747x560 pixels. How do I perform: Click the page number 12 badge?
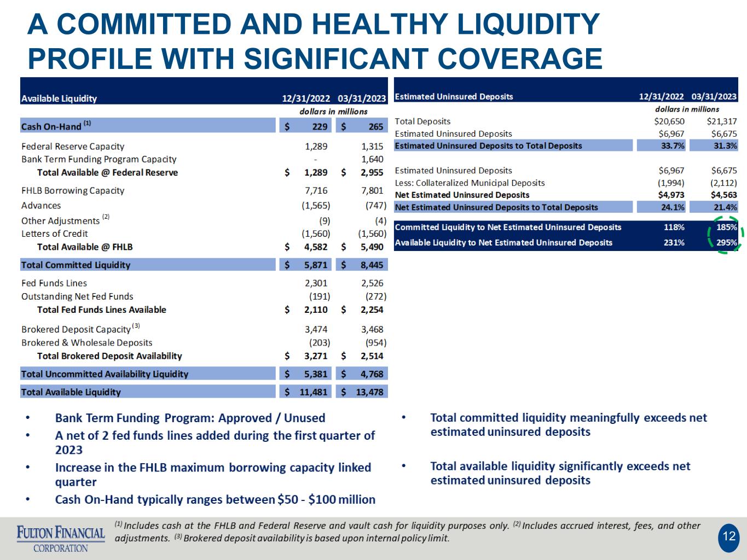point(729,537)
